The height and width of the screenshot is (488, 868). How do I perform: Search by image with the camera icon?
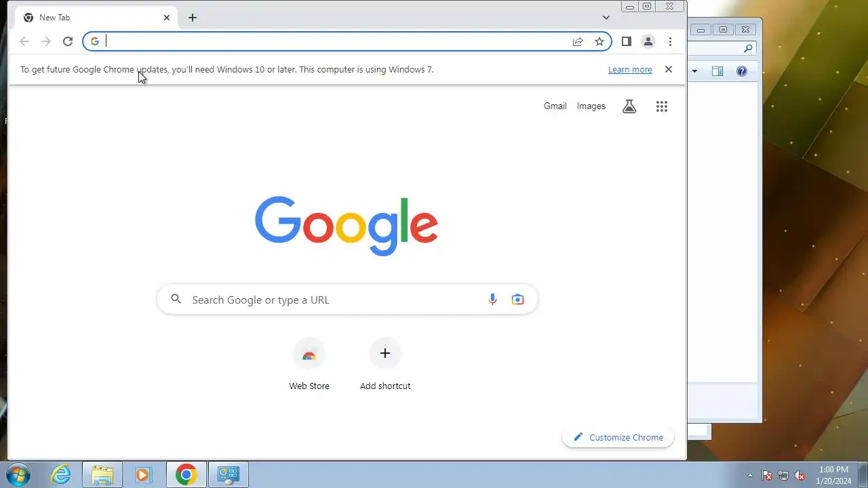518,300
